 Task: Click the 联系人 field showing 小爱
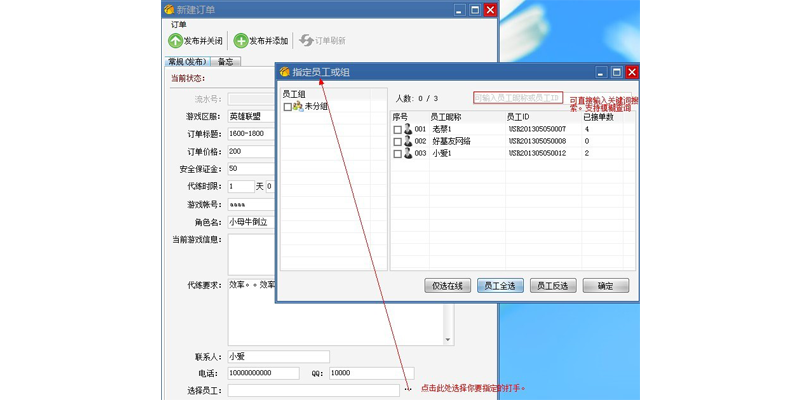coord(279,357)
